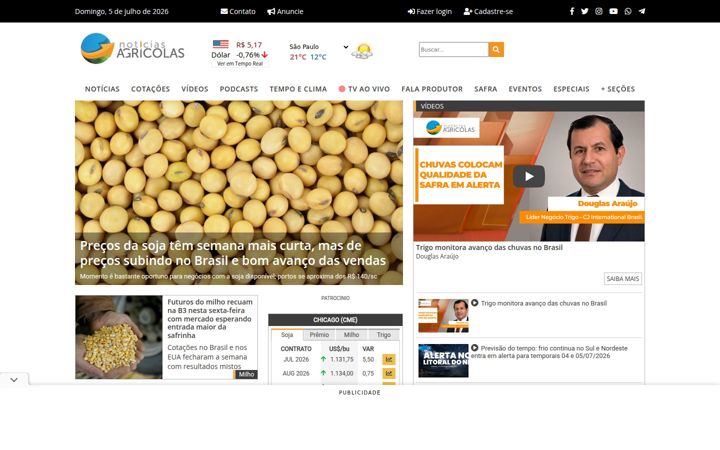Screen dimensions: 720x450
Task: Collapse the bottom ad with chevron
Action: [x=14, y=380]
